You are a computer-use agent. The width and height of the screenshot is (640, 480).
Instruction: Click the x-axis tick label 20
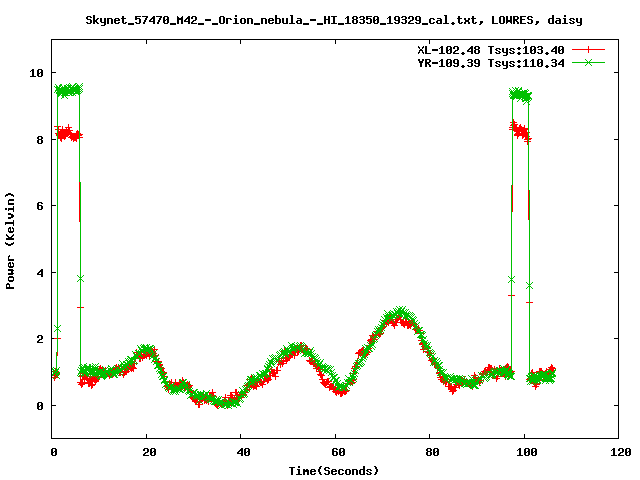tap(149, 452)
